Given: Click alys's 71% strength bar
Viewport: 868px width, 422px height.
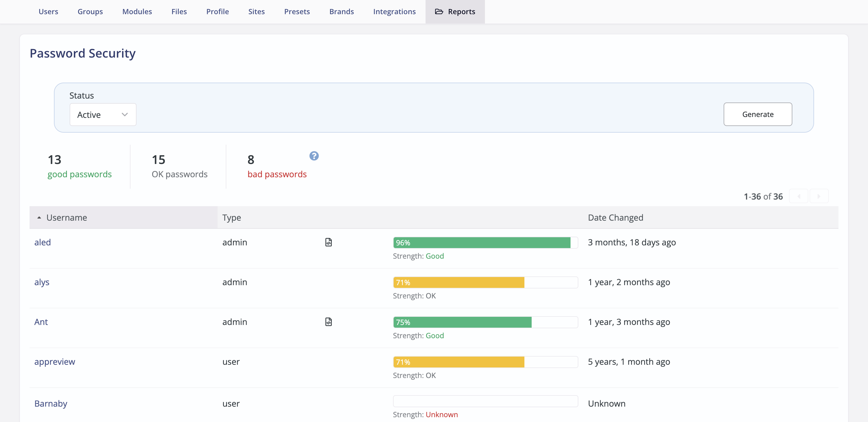Looking at the screenshot, I should tap(458, 282).
